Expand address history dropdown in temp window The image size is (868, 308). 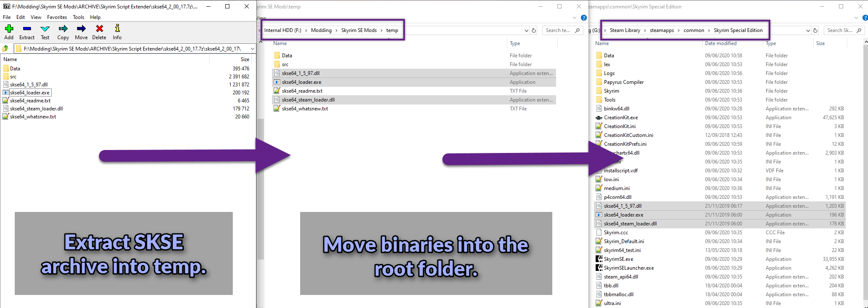click(526, 30)
